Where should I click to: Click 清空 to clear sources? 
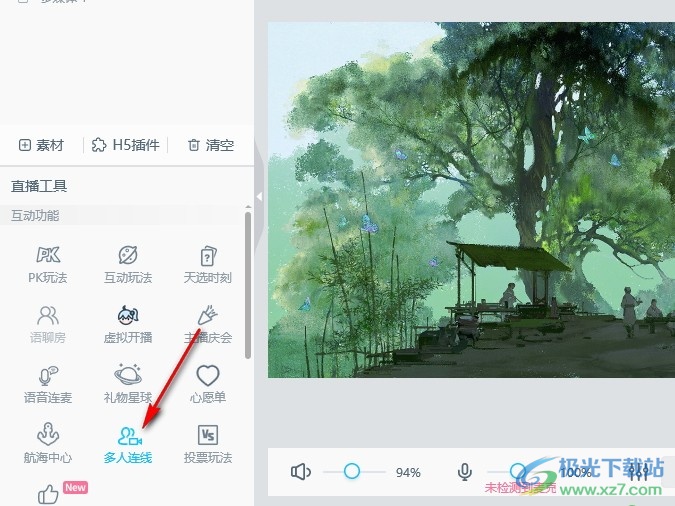click(x=210, y=145)
